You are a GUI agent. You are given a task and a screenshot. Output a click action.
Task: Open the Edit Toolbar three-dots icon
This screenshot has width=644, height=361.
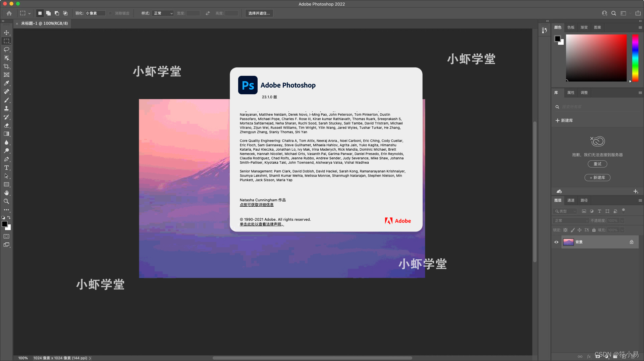coord(6,210)
